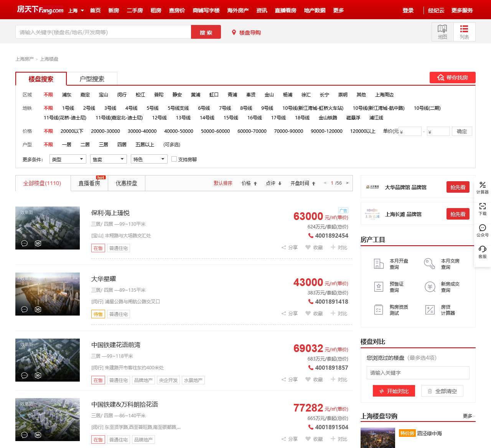Open 本月交房查询 key icon
This screenshot has width=491, height=448.
[x=430, y=264]
